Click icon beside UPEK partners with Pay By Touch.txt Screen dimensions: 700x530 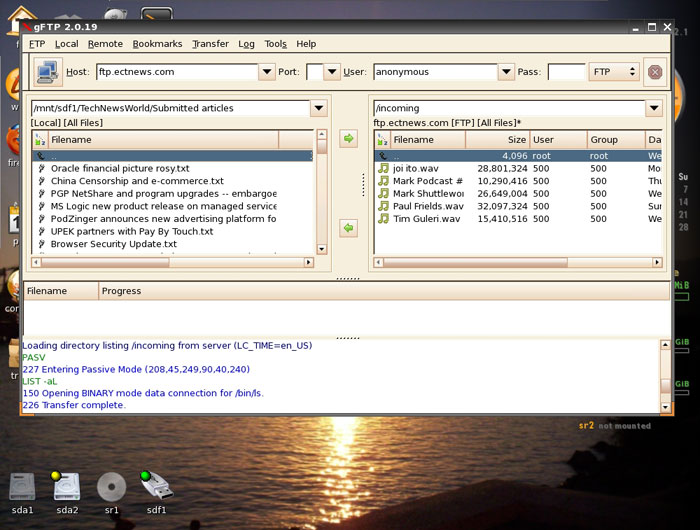coord(41,231)
